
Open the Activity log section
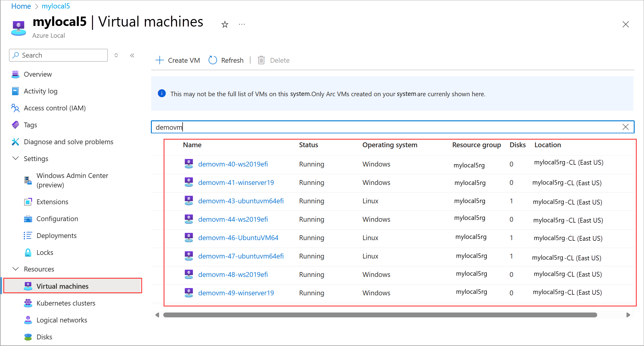(x=40, y=91)
